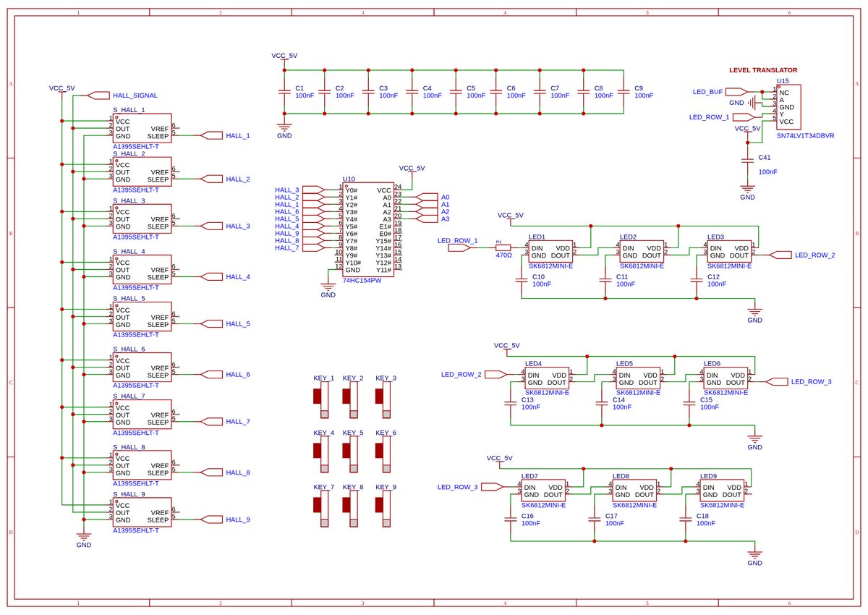Screen dimensions: 868x615
Task: Select the LED9 SK6812MINI-E symbol
Action: 721,491
